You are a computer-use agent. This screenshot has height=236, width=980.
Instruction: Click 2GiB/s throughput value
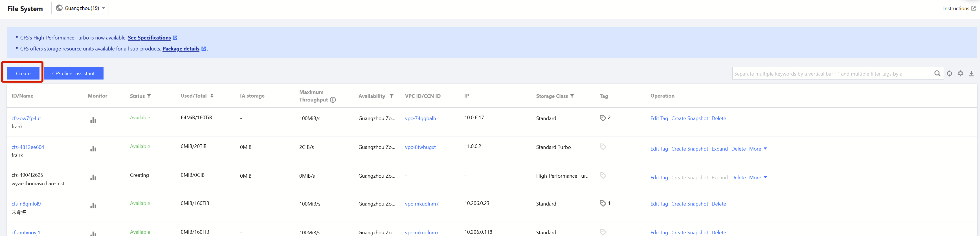(306, 147)
